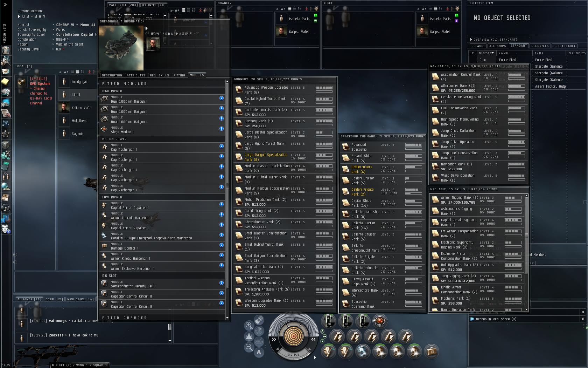This screenshot has width=588, height=368.
Task: Click the Advanced Weapon Upgrades skill book icon
Action: click(x=239, y=90)
